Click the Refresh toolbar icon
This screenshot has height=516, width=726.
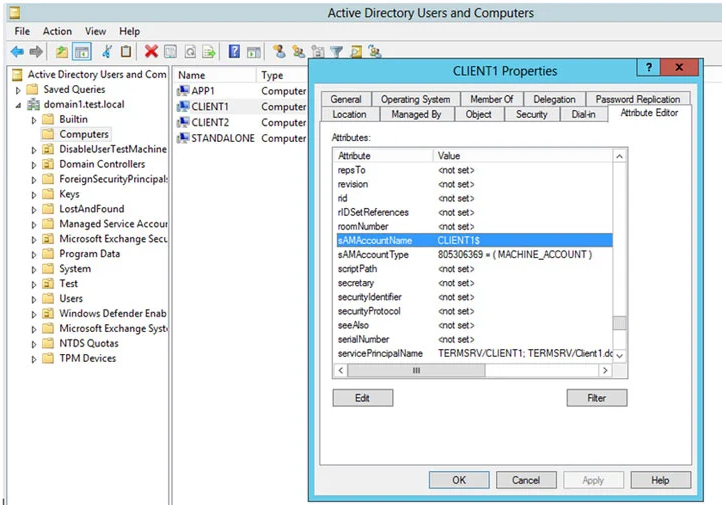click(x=190, y=51)
